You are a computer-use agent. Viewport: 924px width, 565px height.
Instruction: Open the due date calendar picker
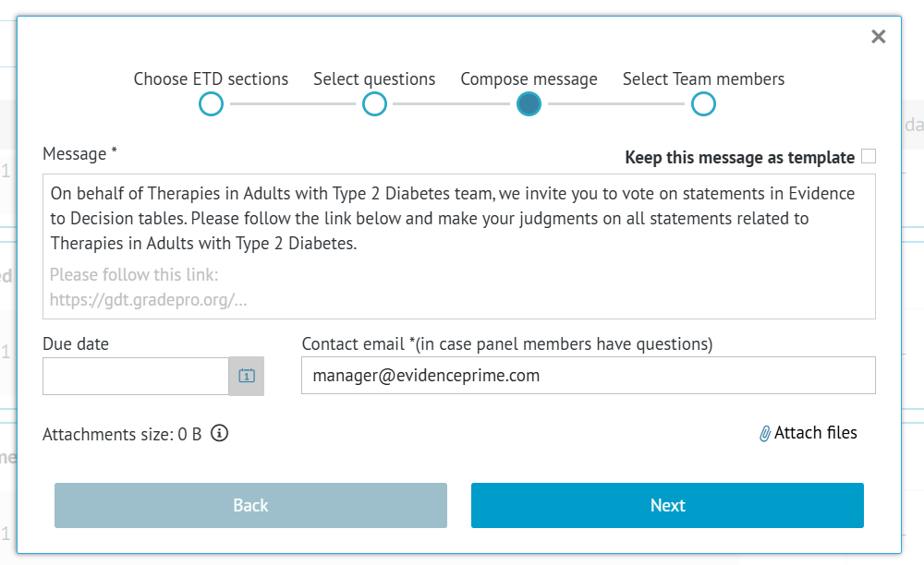[247, 376]
